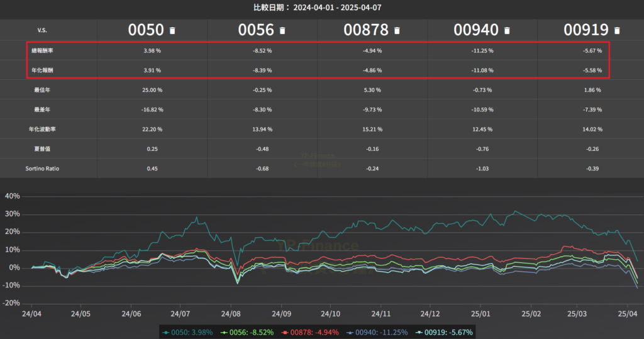Click the 25.00 % best year cell
The width and height of the screenshot is (644, 339).
pyautogui.click(x=152, y=90)
